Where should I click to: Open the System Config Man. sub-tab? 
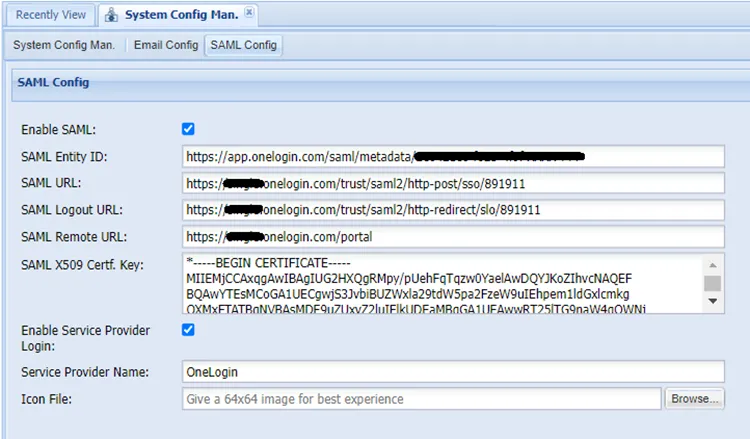(64, 45)
